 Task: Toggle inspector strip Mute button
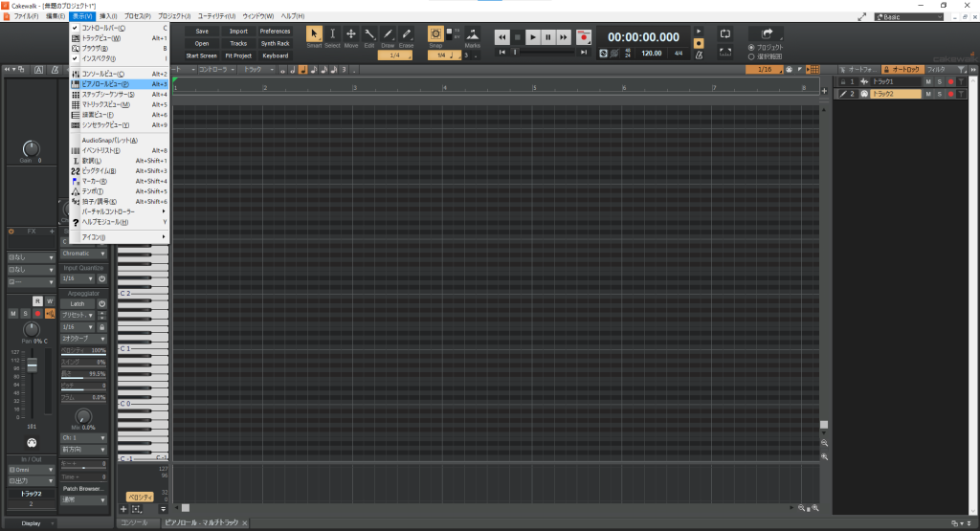click(x=13, y=314)
